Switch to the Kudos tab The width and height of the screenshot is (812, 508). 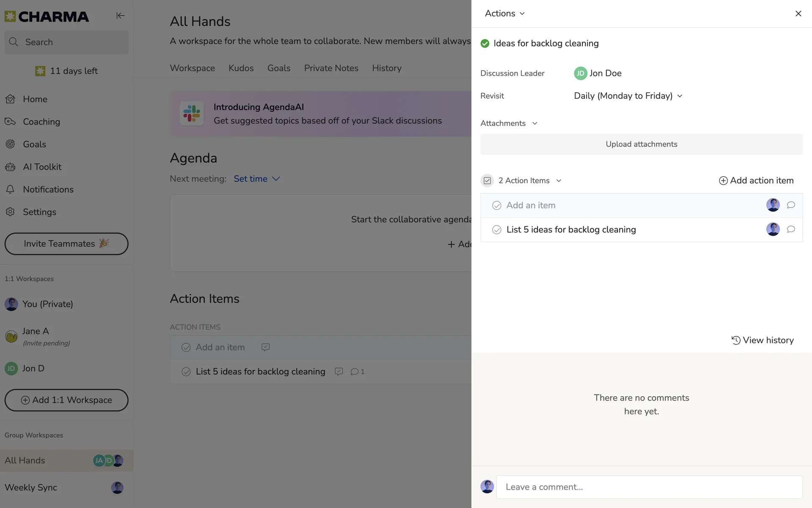(241, 68)
